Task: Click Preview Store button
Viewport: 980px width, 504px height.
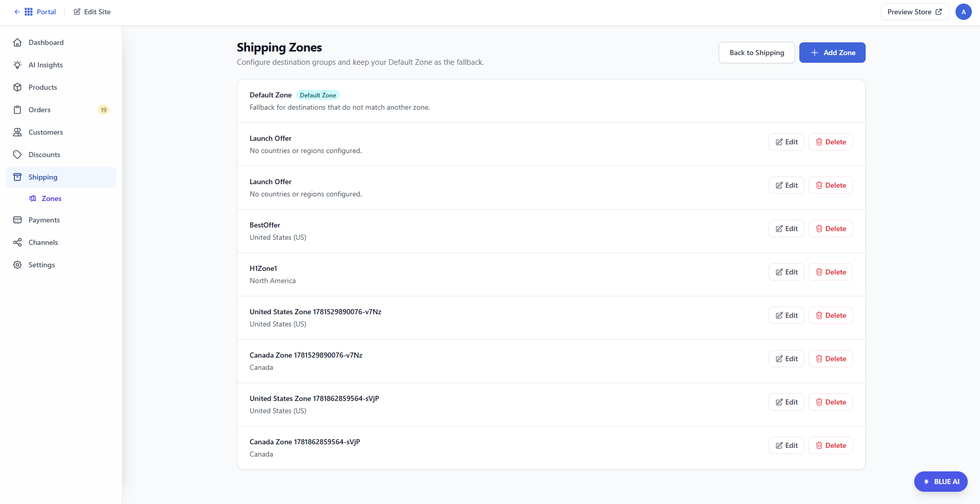Action: (915, 12)
